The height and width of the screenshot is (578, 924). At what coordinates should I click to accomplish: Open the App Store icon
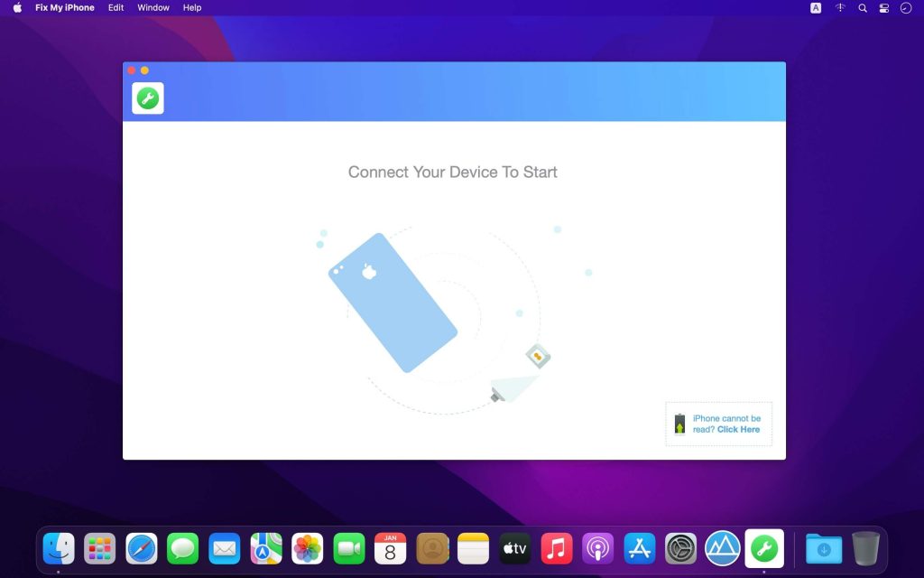[640, 548]
